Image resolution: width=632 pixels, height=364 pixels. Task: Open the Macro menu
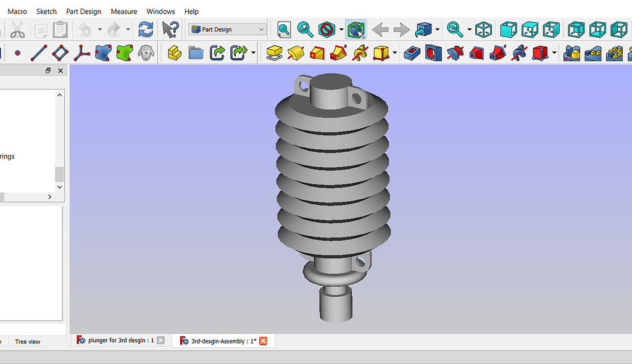[17, 11]
